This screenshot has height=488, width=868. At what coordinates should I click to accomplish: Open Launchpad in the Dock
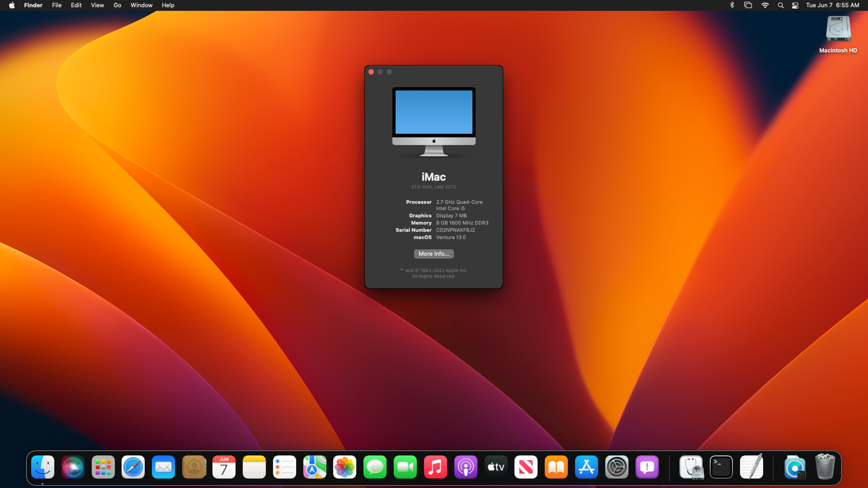click(103, 467)
